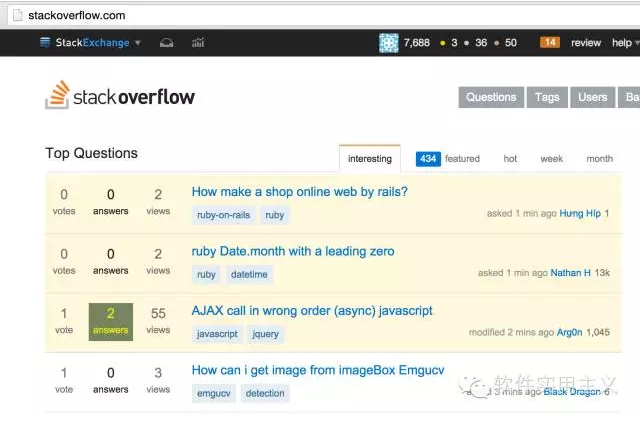
Task: Open the help dropdown menu
Action: [x=624, y=43]
